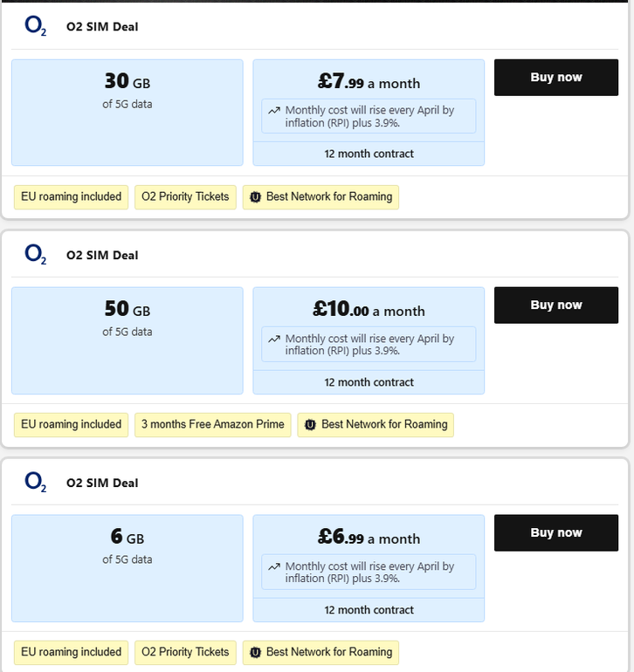Click the O2 logo on 30GB deal
This screenshot has height=672, width=634.
click(x=35, y=27)
